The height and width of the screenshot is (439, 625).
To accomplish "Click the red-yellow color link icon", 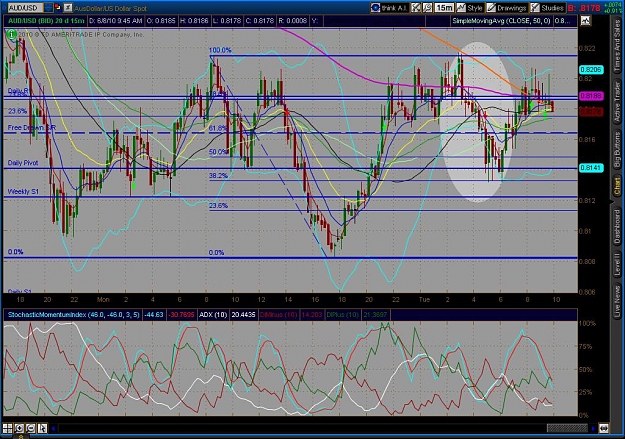I will coord(58,8).
